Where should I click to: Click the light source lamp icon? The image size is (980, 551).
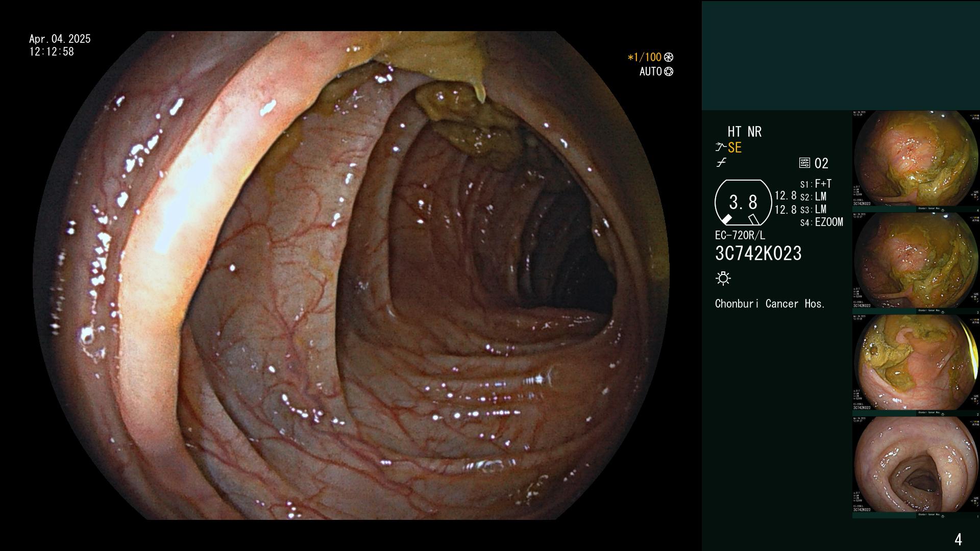point(723,279)
